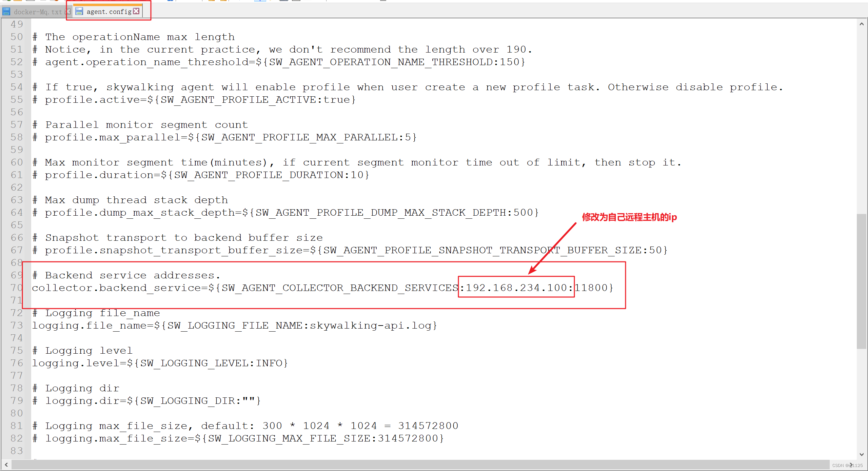Viewport: 868px width, 471px height.
Task: Click the vertical scrollbar up arrow
Action: click(x=862, y=24)
